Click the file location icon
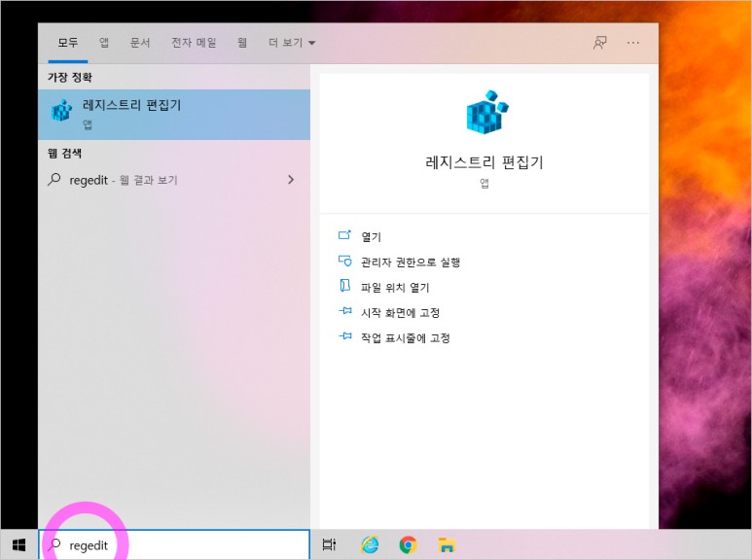 click(344, 286)
